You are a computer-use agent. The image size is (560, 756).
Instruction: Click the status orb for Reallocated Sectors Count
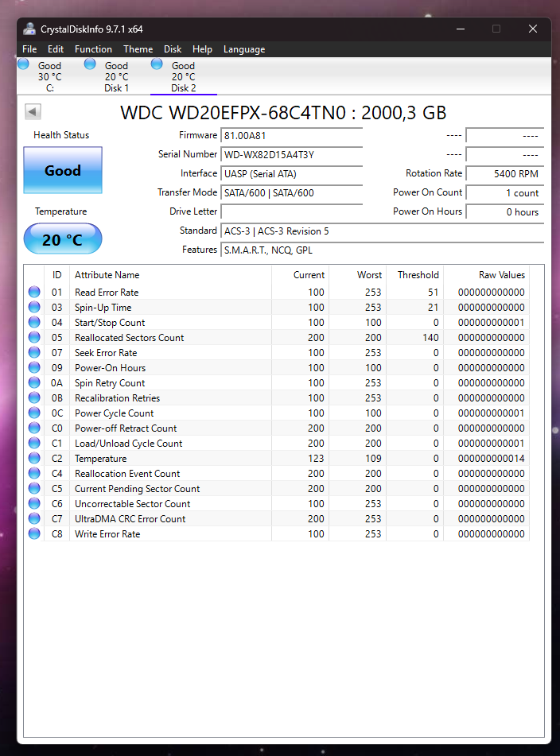point(34,337)
